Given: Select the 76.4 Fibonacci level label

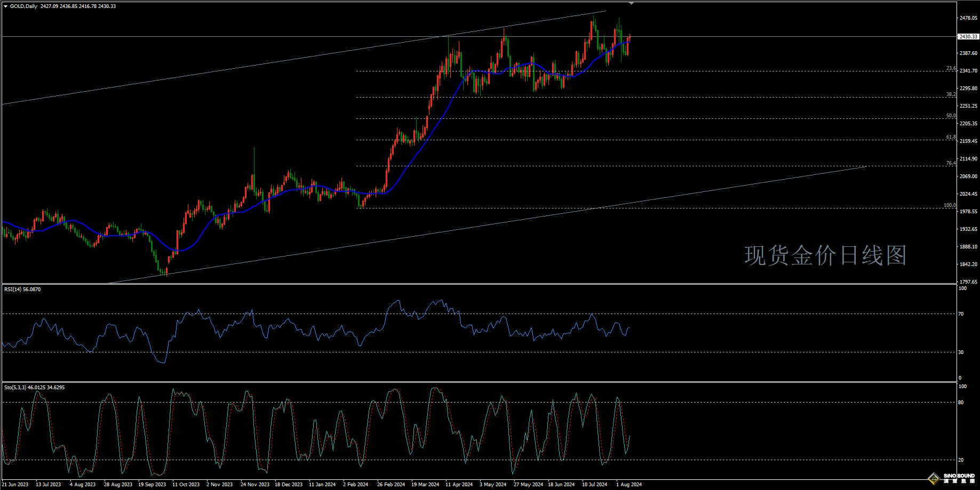Looking at the screenshot, I should [951, 163].
